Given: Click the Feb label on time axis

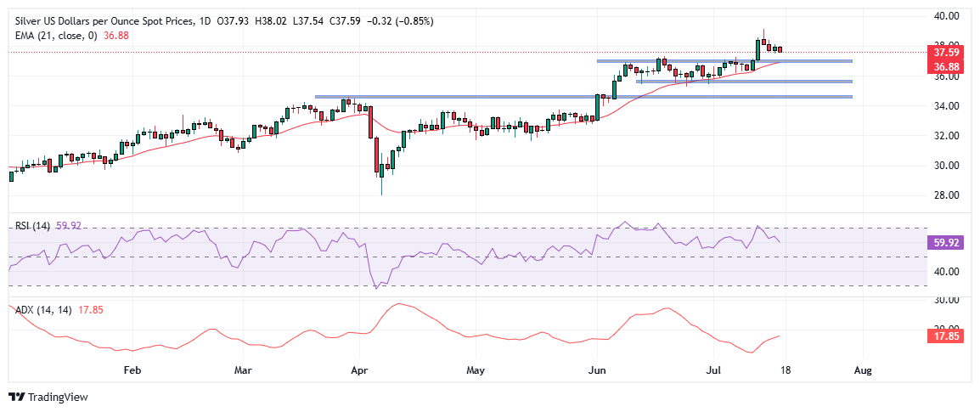Looking at the screenshot, I should (132, 370).
